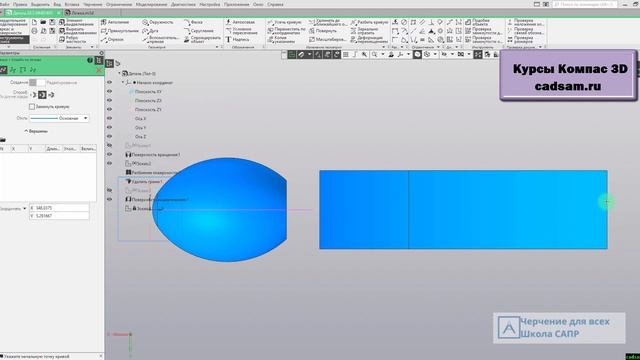Select the Прямоугольник tool
This screenshot has height=360, width=640.
(x=120, y=31)
